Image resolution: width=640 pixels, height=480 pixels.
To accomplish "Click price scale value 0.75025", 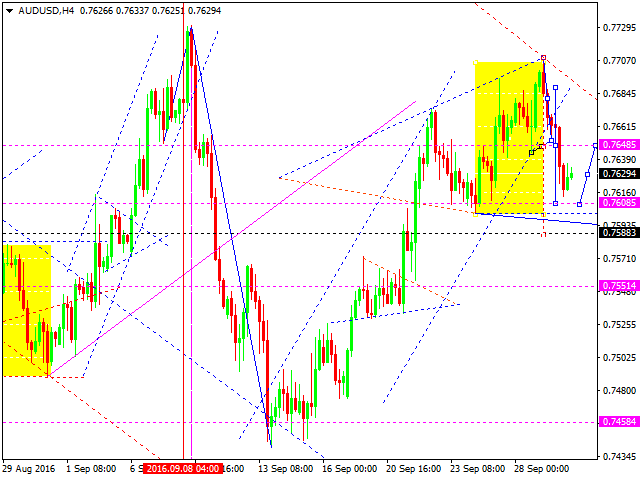I will [x=619, y=358].
